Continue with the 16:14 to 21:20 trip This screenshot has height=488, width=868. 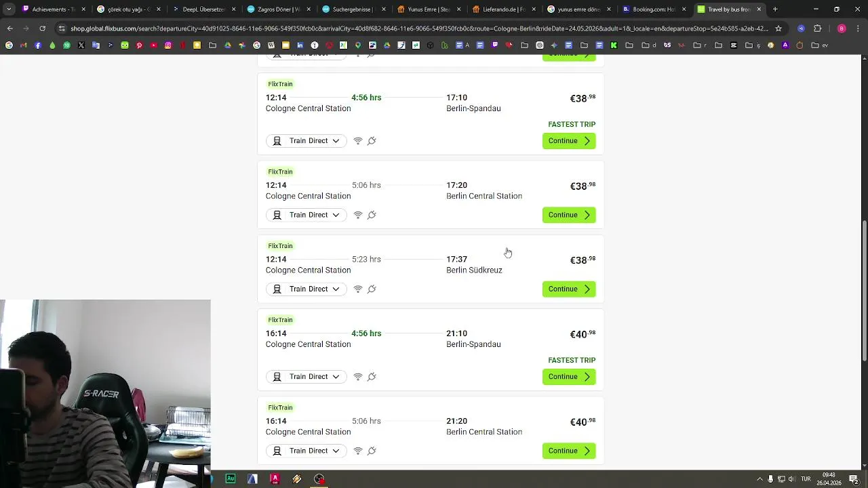click(569, 451)
